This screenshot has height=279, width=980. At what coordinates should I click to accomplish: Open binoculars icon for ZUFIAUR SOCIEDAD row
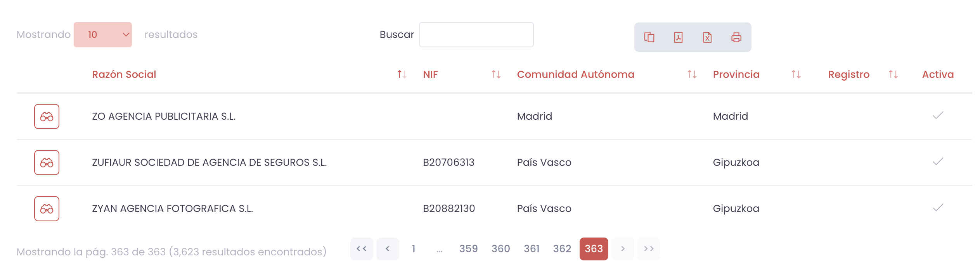[47, 162]
